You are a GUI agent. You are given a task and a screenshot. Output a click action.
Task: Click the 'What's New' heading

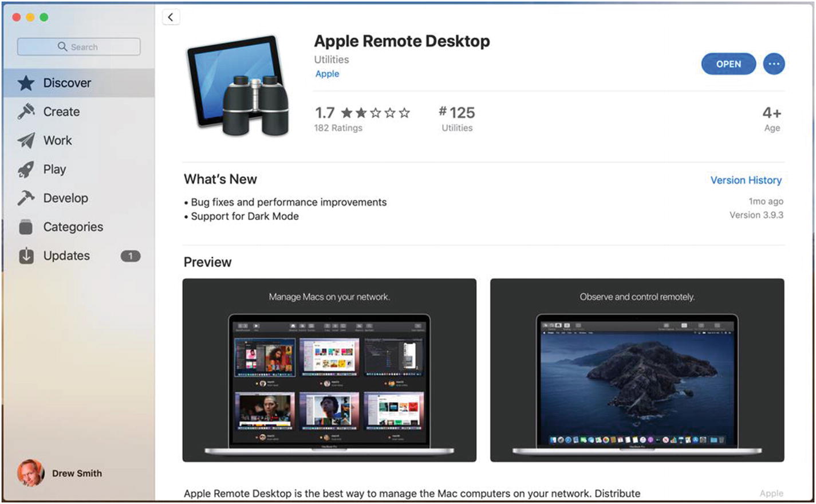[220, 179]
